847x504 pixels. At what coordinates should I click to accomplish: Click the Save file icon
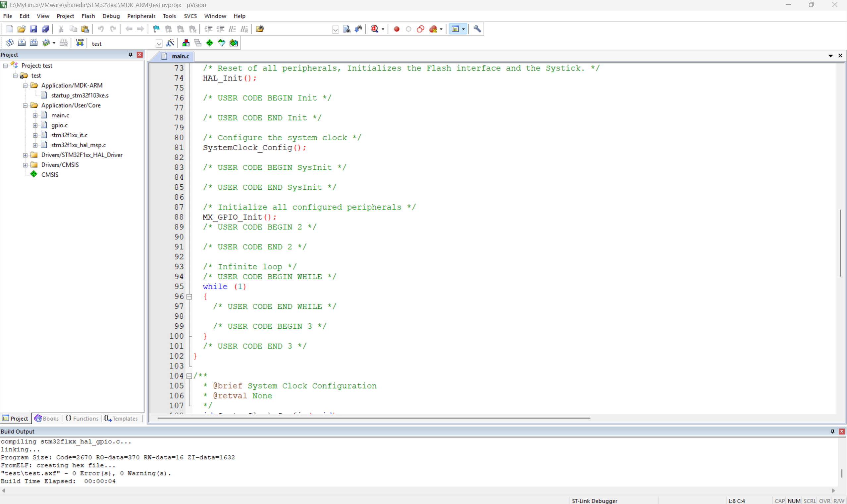33,29
